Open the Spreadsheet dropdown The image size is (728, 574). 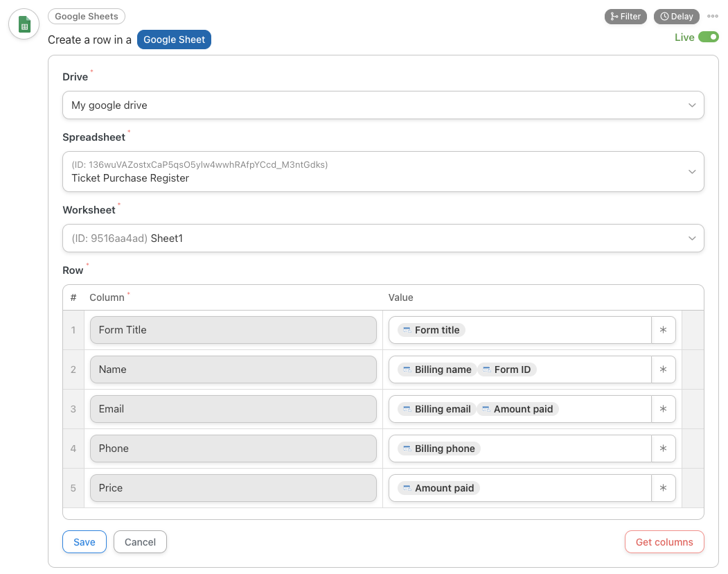(383, 171)
